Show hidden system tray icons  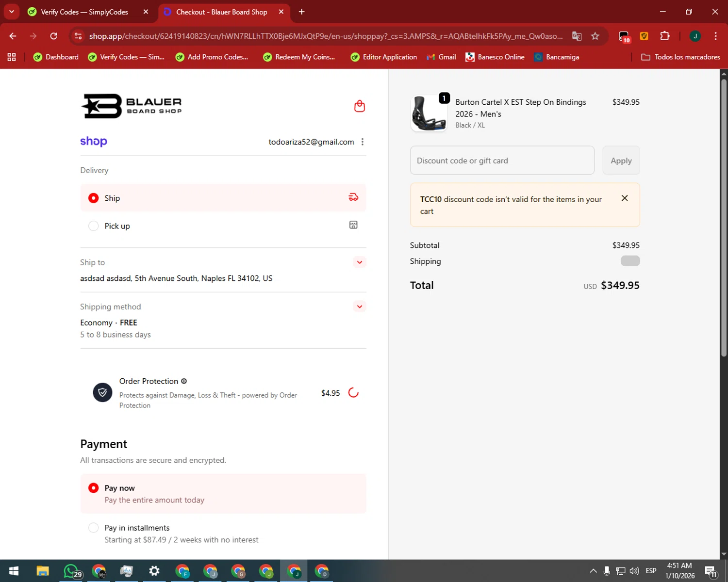coord(593,571)
